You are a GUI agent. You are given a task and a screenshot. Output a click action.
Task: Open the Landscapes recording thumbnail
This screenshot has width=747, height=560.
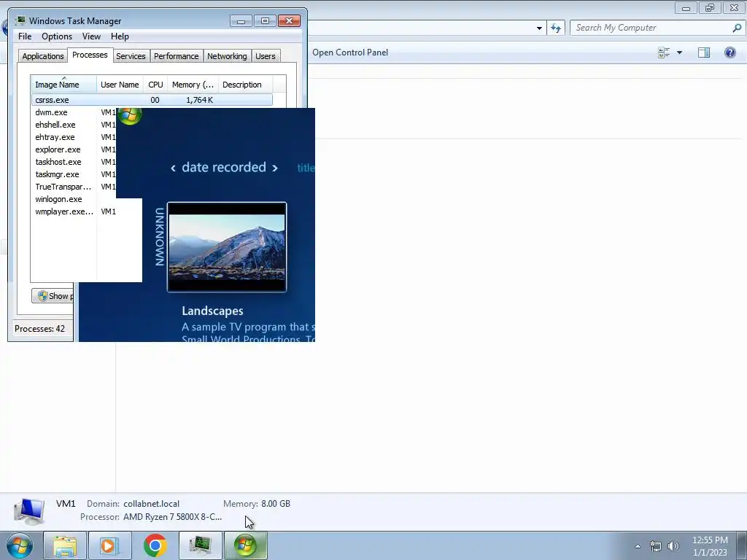pos(227,247)
